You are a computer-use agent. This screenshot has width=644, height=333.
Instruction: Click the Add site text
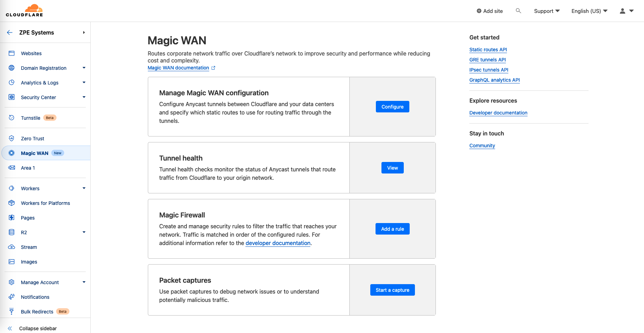(x=493, y=11)
